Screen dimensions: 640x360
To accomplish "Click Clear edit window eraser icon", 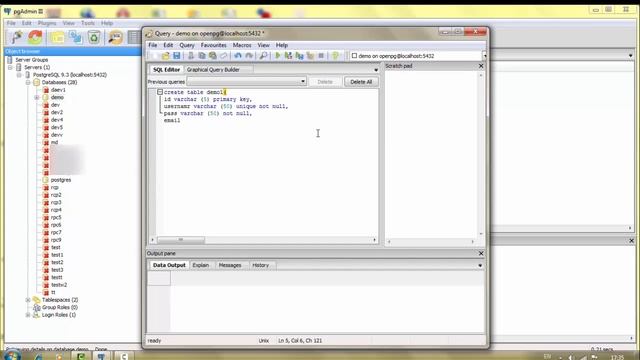I will click(223, 56).
